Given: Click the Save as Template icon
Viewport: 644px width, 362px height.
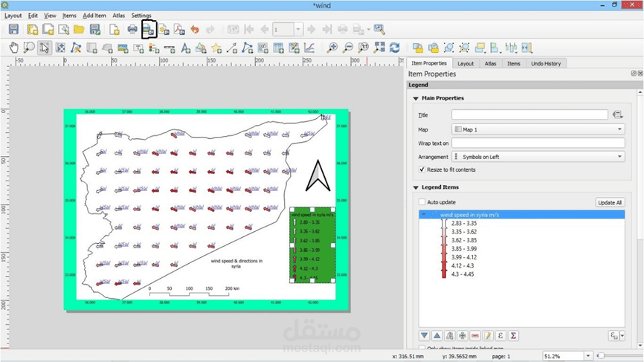Looking at the screenshot, I should click(95, 29).
